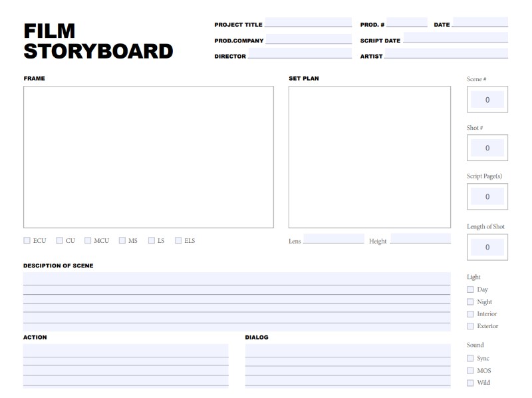Select the Prod. # field
The height and width of the screenshot is (398, 532).
click(407, 22)
